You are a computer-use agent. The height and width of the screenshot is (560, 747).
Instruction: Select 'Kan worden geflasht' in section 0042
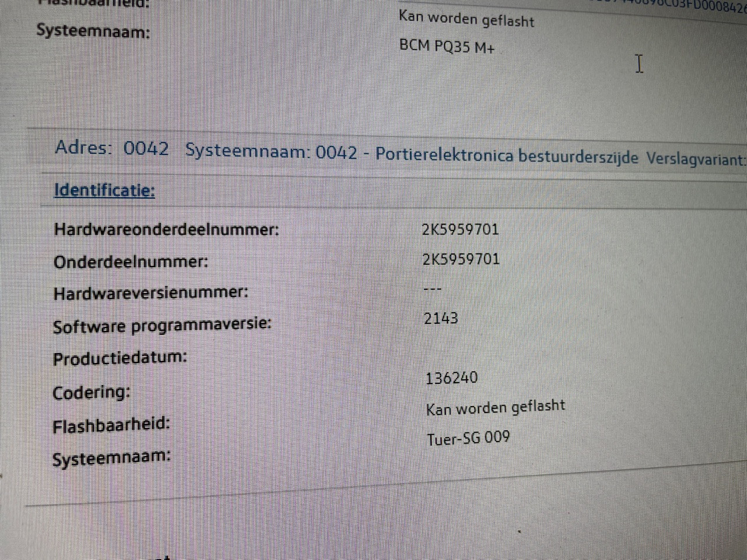[495, 407]
